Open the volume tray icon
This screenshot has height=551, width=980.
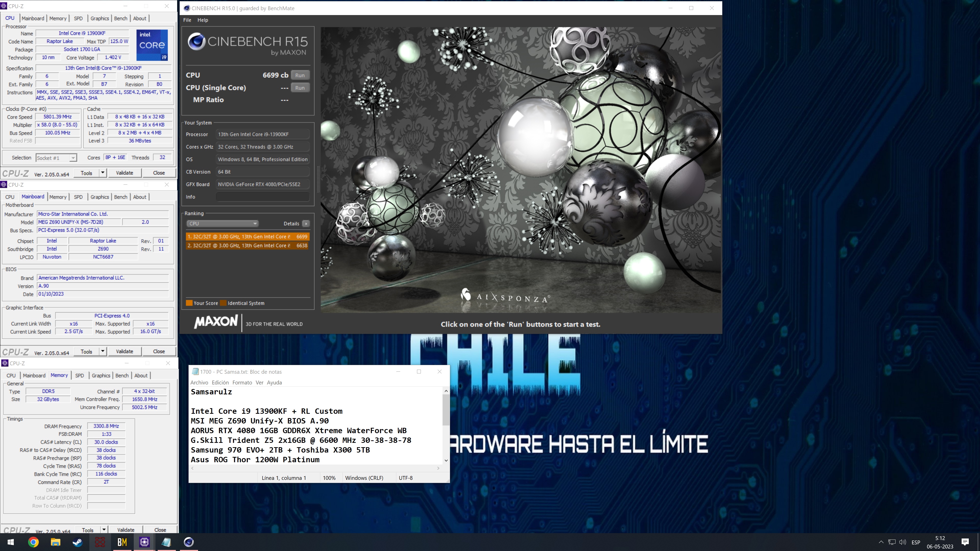click(902, 542)
